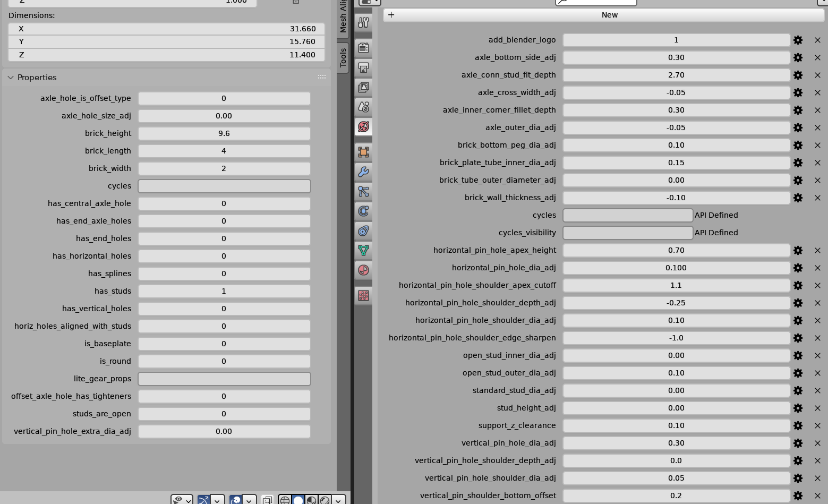Open gear settings for stud_height_adj
The image size is (828, 504).
coord(798,408)
